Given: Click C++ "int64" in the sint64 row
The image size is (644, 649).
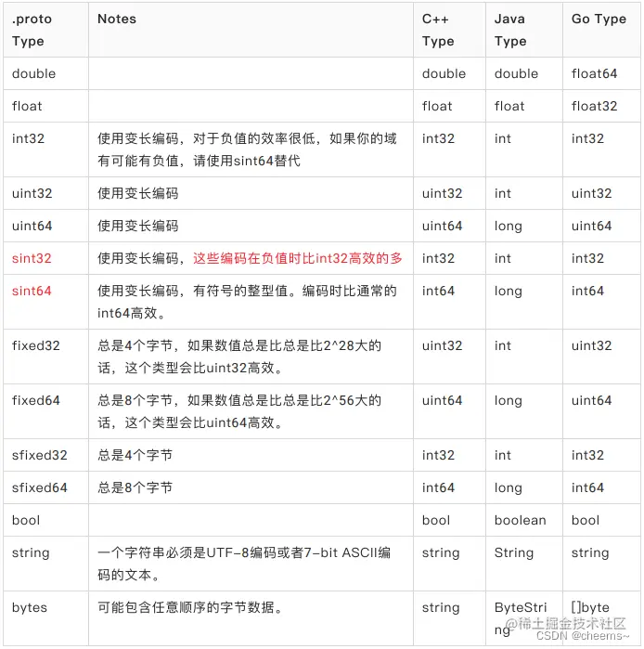Looking at the screenshot, I should coord(438,291).
